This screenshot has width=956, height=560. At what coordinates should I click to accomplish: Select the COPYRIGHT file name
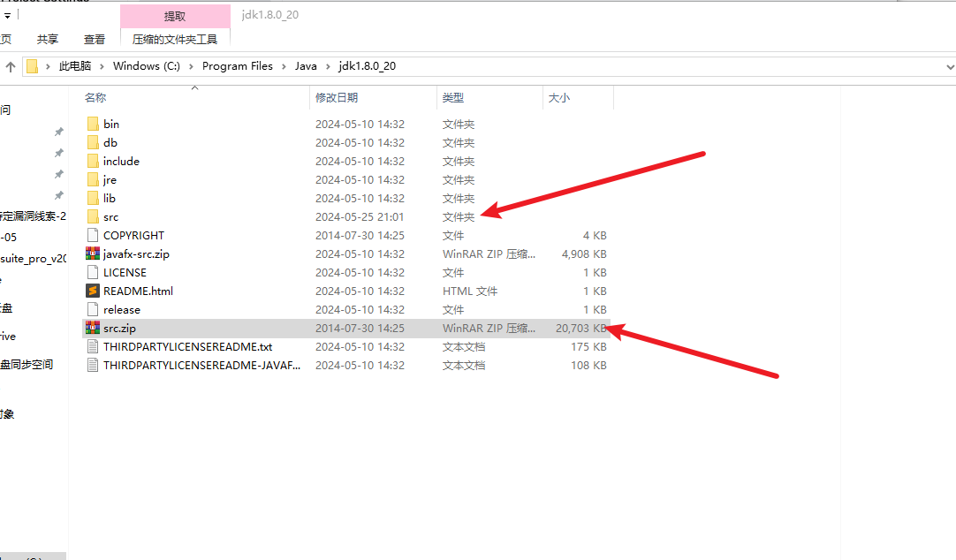[x=133, y=236]
